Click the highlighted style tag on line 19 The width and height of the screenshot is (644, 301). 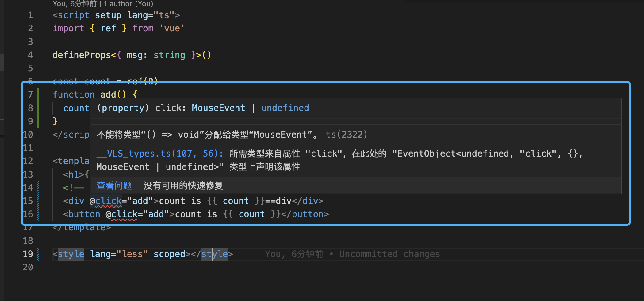point(71,254)
